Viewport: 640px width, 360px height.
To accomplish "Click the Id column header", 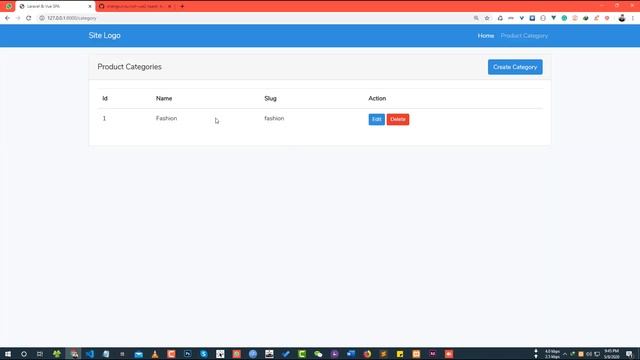I will pyautogui.click(x=105, y=98).
